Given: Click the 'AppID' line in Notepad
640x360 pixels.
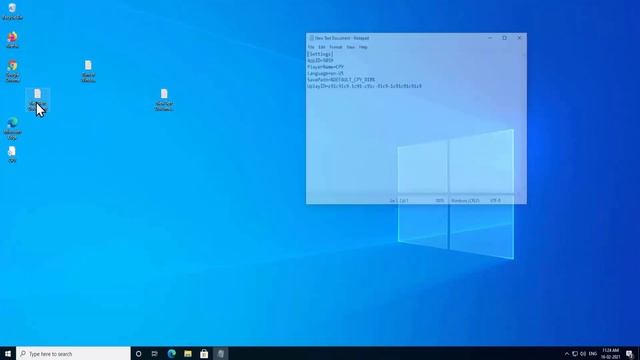Looking at the screenshot, I should [x=320, y=60].
